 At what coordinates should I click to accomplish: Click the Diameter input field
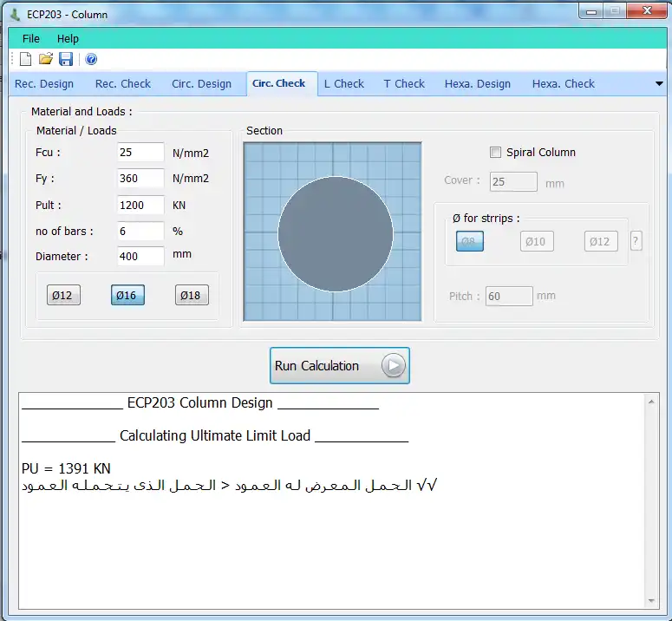[x=140, y=256]
